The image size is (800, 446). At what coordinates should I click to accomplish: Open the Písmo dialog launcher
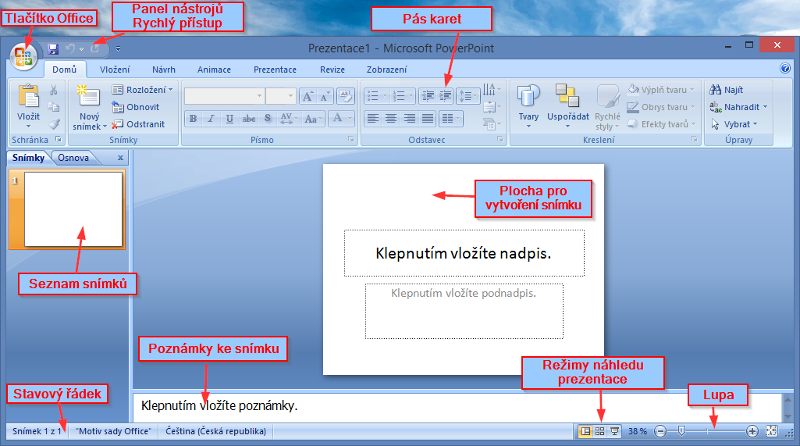coord(351,139)
